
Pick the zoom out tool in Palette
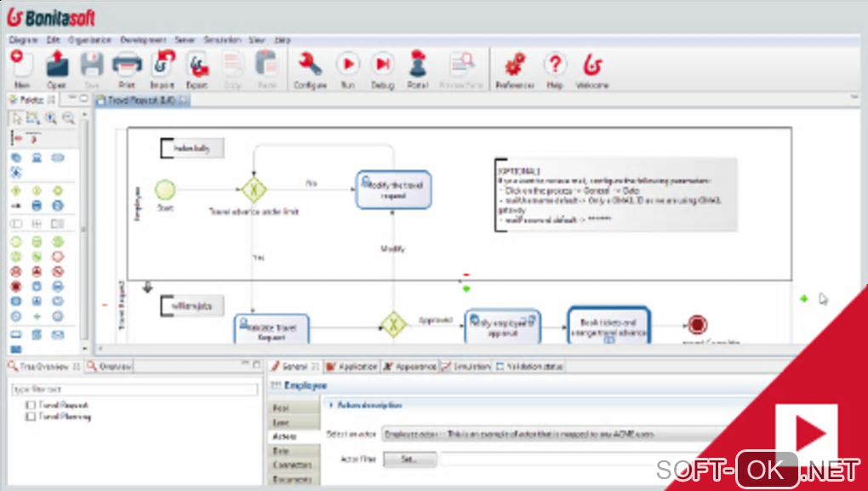68,118
